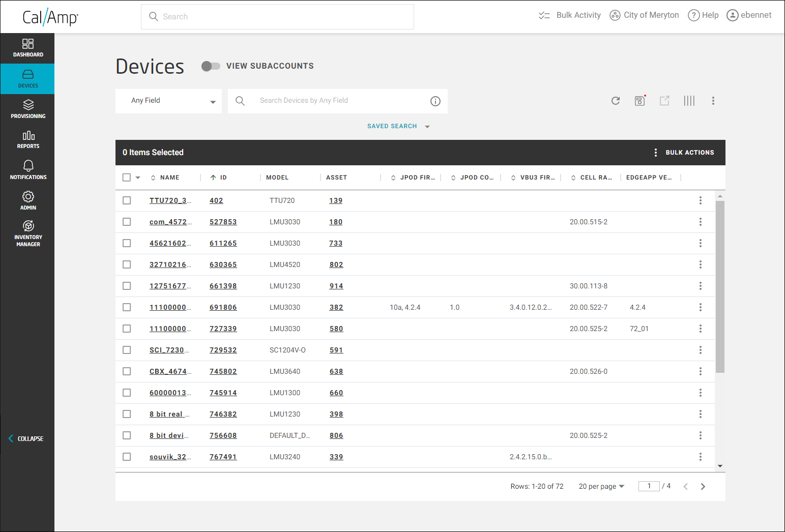
Task: Open the Reports sidebar section
Action: point(28,140)
